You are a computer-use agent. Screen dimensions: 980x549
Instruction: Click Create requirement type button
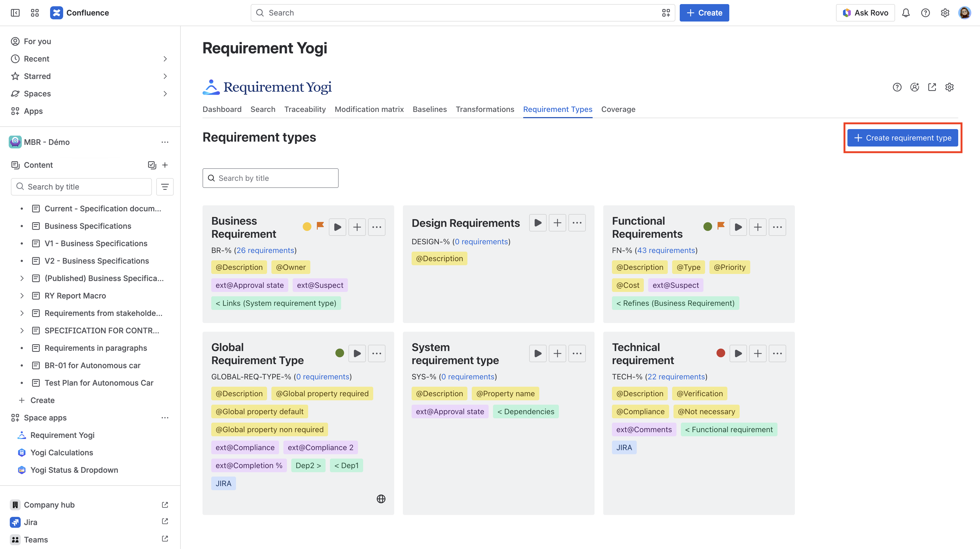[902, 138]
